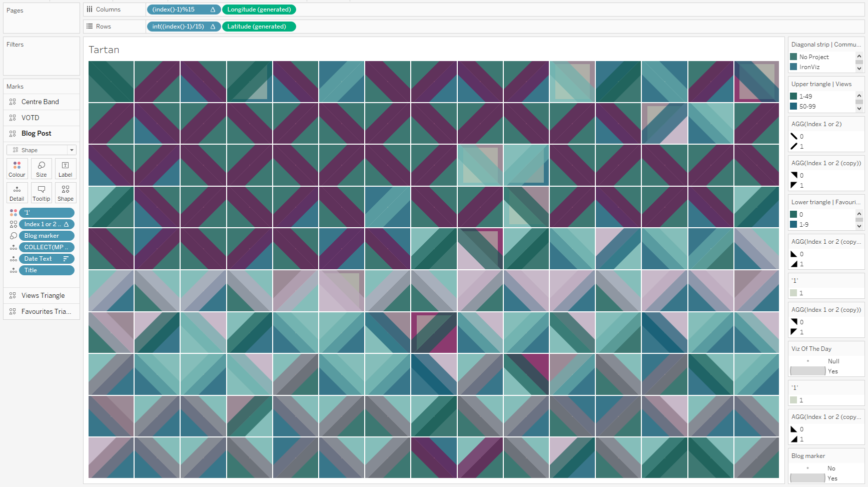Click detail icon beside Title pill
This screenshot has width=868, height=487.
(x=14, y=270)
